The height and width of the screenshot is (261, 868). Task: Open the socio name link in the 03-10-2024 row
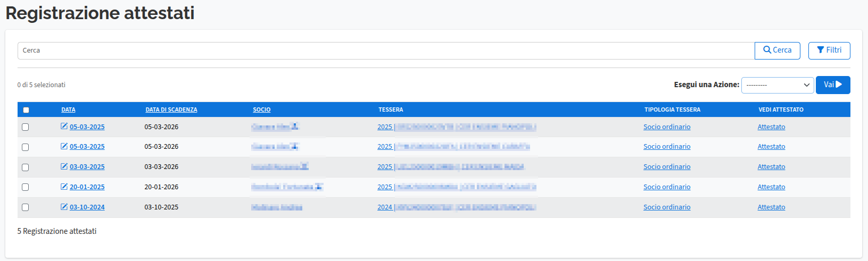277,207
